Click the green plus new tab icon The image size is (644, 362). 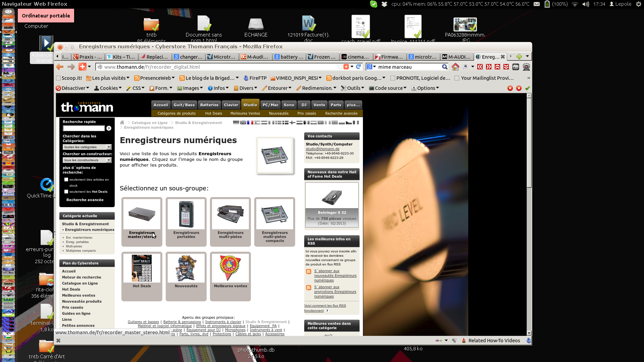coord(519,56)
